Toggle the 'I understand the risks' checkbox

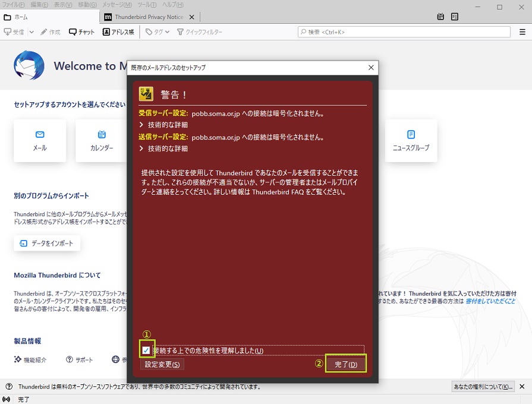[146, 351]
